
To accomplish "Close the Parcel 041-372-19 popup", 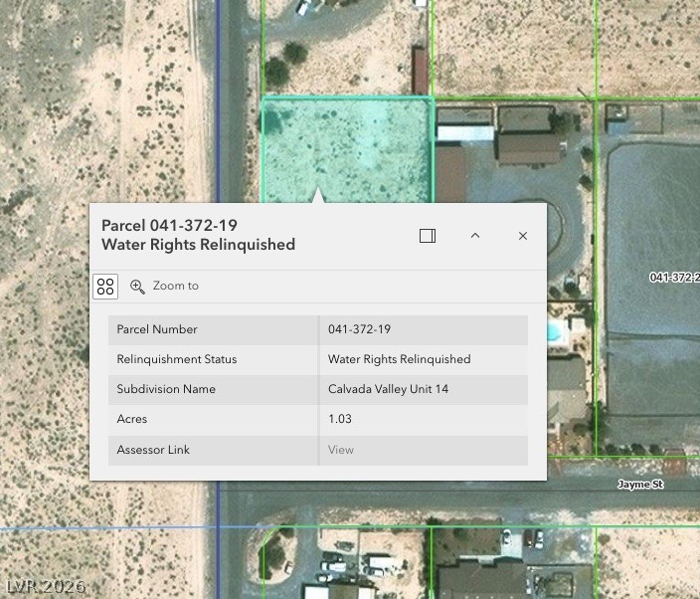I will coord(523,236).
